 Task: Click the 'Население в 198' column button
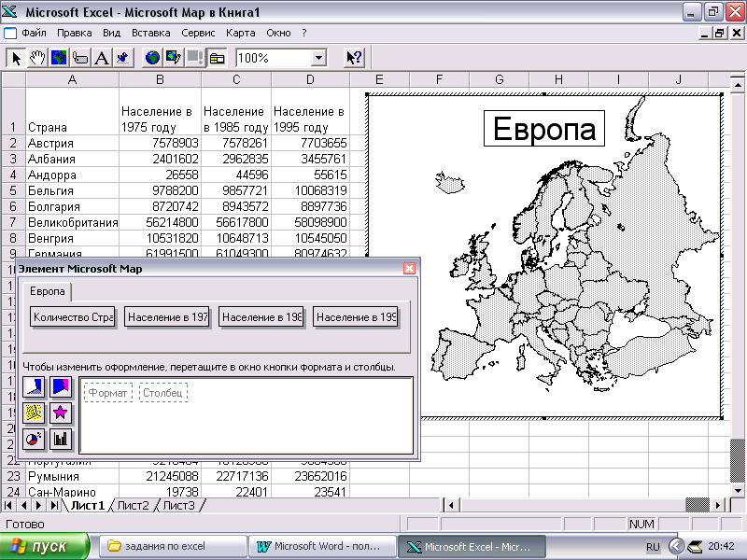(261, 317)
